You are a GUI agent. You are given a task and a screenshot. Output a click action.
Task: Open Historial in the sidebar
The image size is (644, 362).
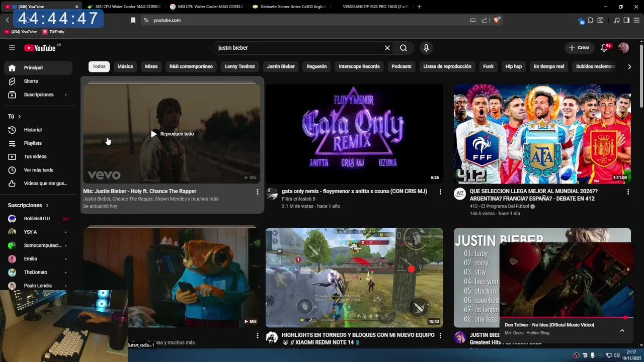click(x=38, y=130)
